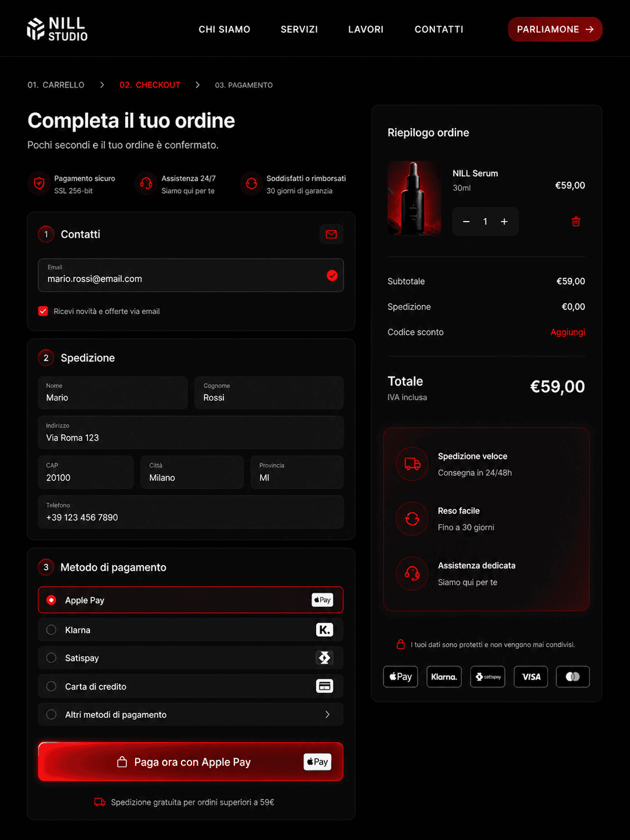Click the Cognome field

click(x=269, y=393)
